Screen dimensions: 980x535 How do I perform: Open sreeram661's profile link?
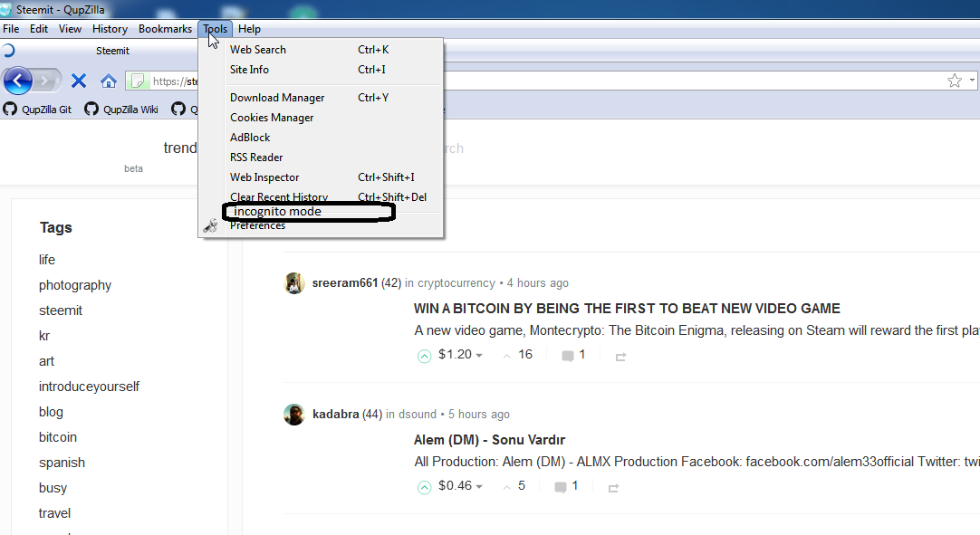pyautogui.click(x=345, y=283)
